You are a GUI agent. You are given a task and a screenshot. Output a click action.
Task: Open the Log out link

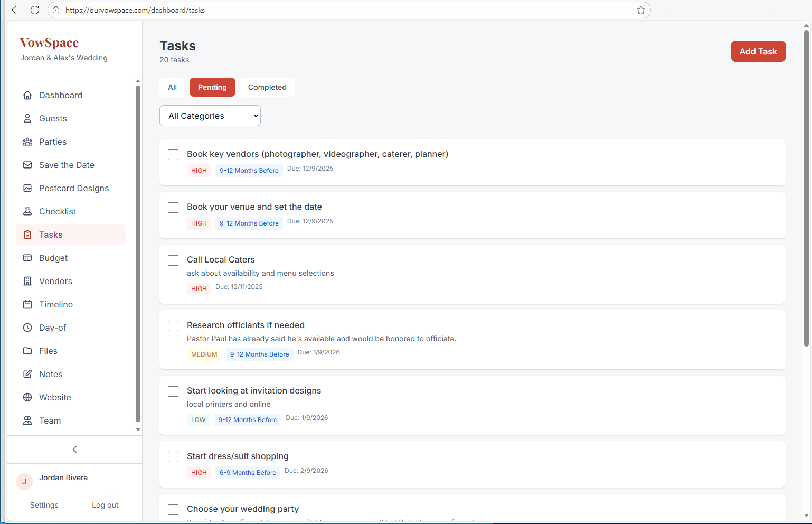(x=105, y=505)
